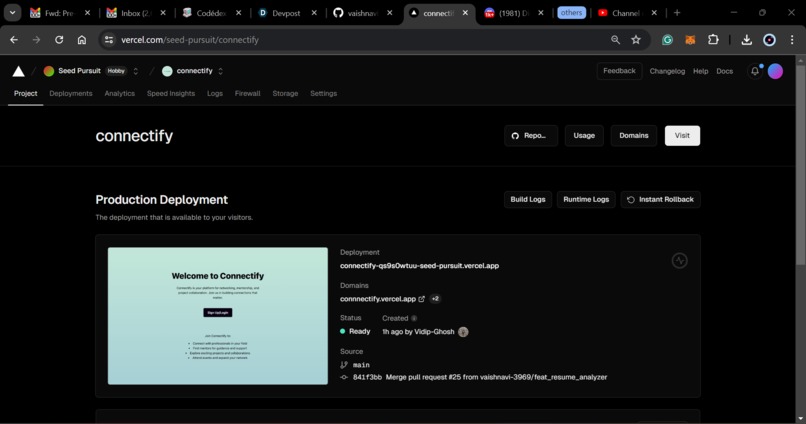Open the Help link
806x424 pixels.
tap(701, 71)
